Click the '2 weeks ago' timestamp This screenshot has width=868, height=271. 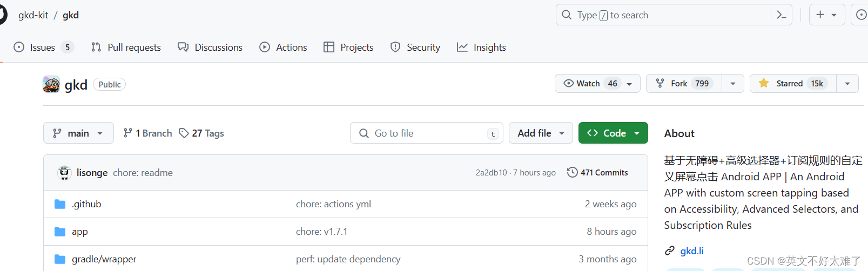pos(610,204)
